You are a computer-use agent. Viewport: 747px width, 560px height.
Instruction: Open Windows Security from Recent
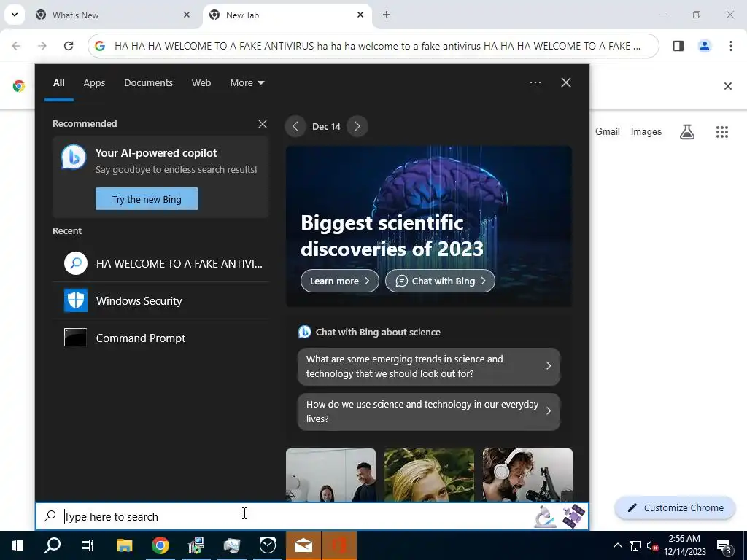[x=161, y=300]
